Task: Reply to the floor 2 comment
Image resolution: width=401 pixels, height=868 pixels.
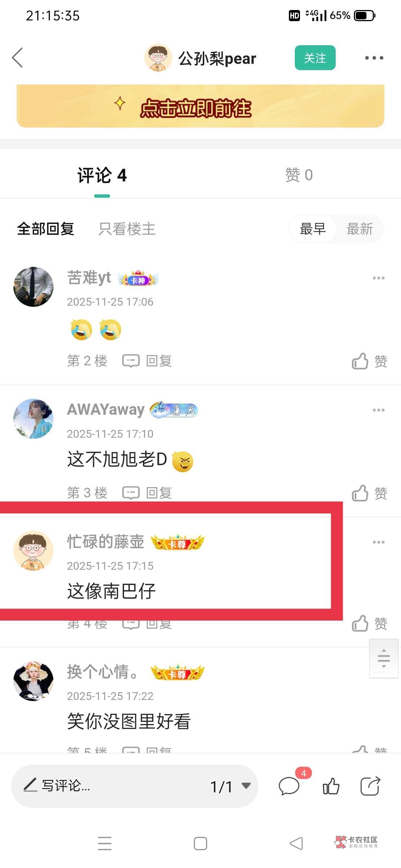Action: pyautogui.click(x=147, y=361)
